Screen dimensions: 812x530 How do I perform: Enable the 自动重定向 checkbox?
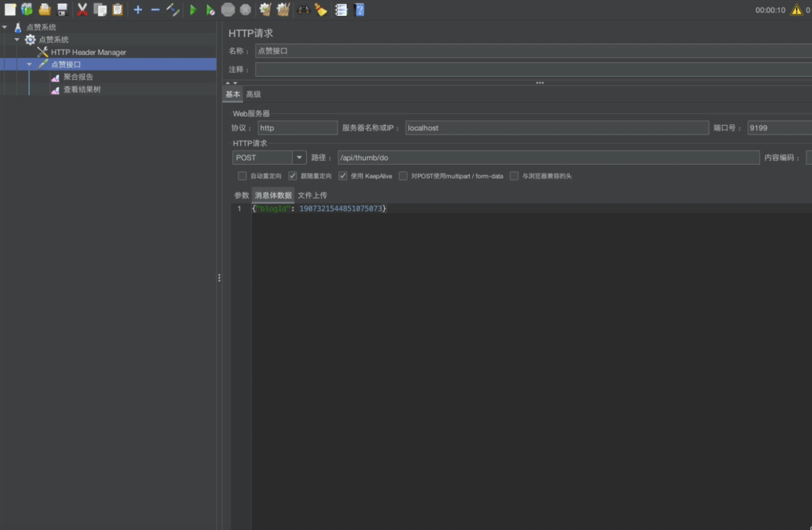(x=242, y=176)
